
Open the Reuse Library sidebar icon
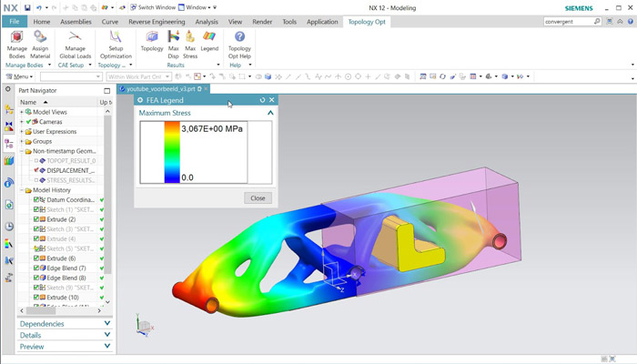click(x=9, y=161)
